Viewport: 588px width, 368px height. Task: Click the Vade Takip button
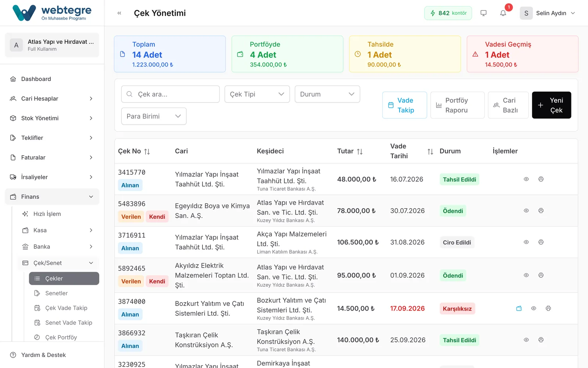point(405,105)
